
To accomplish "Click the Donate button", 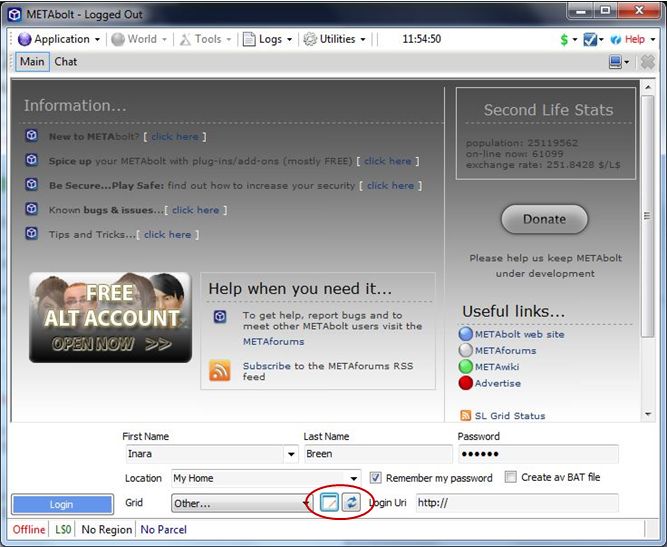I will point(543,219).
